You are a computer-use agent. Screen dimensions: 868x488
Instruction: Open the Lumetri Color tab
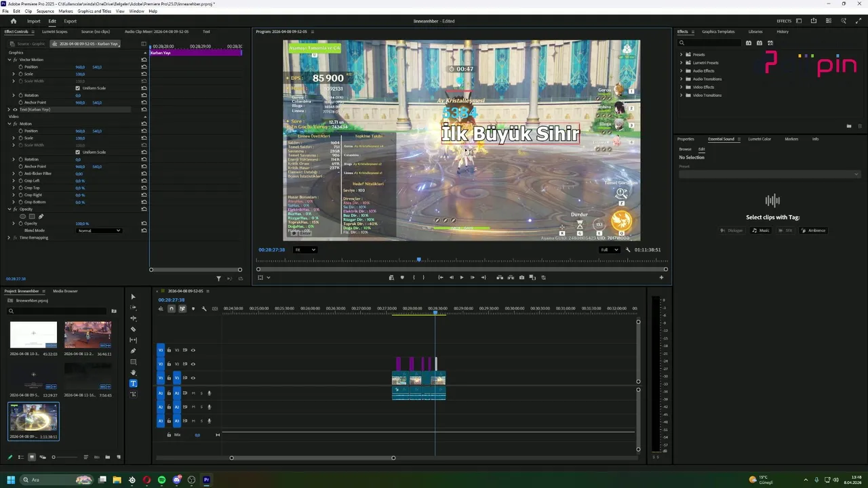pos(759,139)
